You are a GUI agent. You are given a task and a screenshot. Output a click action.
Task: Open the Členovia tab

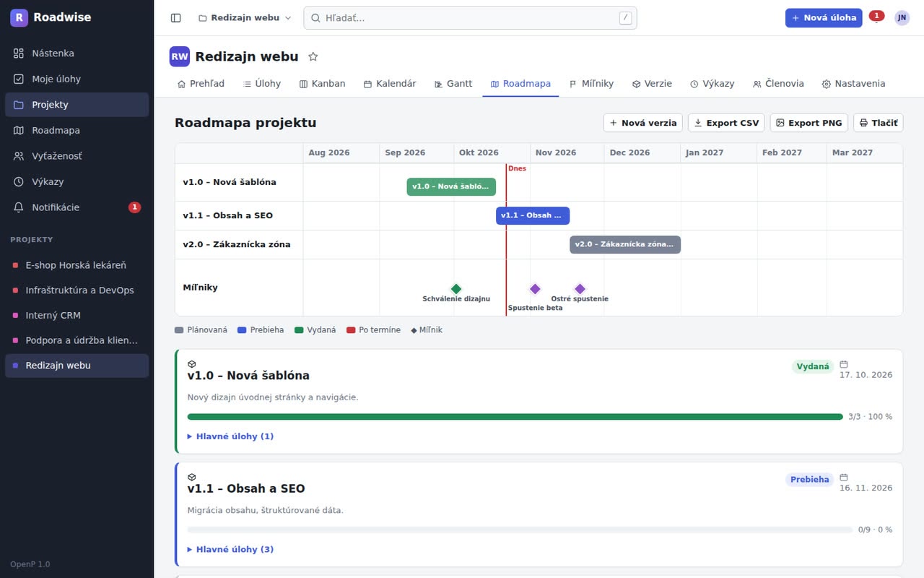point(778,84)
